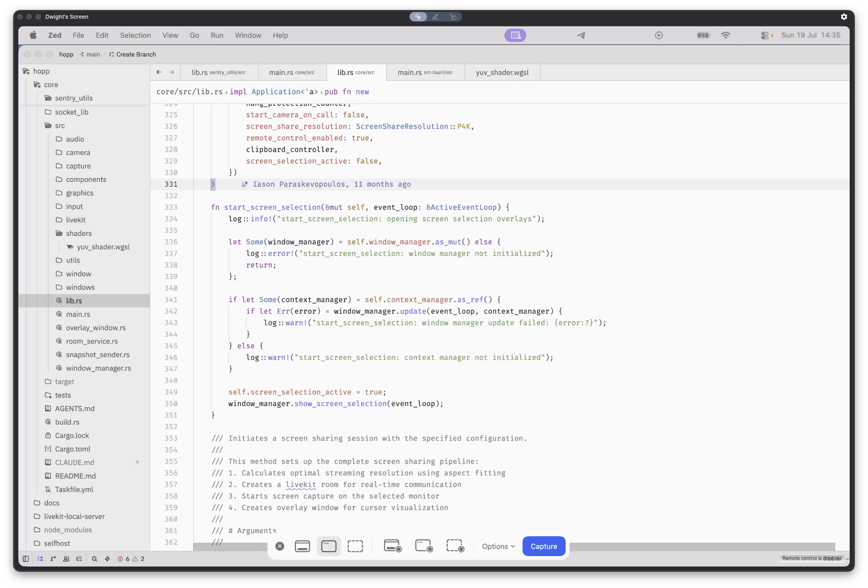Close the screenshot toolbar
This screenshot has height=588, width=868.
coord(280,546)
